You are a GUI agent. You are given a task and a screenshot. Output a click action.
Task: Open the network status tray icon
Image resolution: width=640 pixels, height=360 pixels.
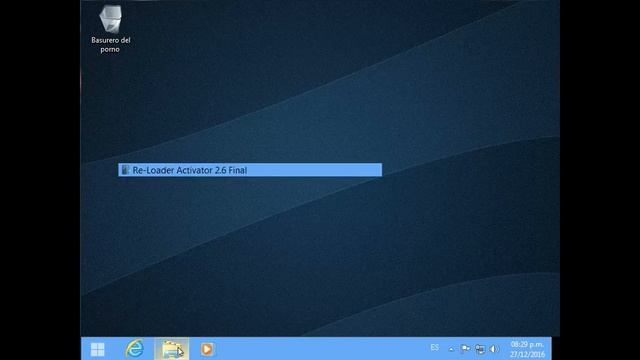[x=480, y=349]
